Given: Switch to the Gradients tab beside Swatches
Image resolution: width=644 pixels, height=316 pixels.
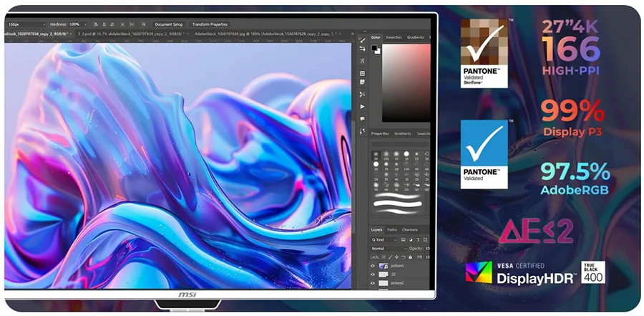Looking at the screenshot, I should tap(416, 37).
